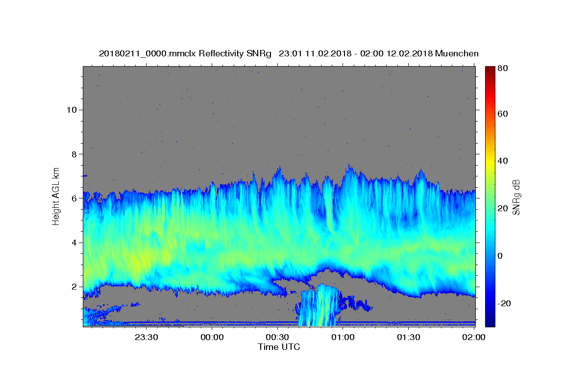The image size is (588, 392).
Task: Click the colorbar value '40'
Action: pyautogui.click(x=503, y=161)
